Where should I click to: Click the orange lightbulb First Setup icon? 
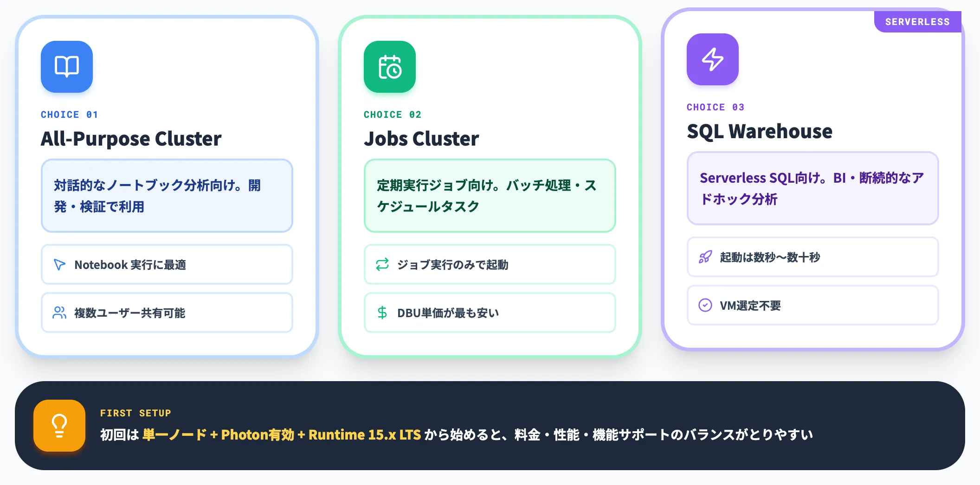point(59,426)
